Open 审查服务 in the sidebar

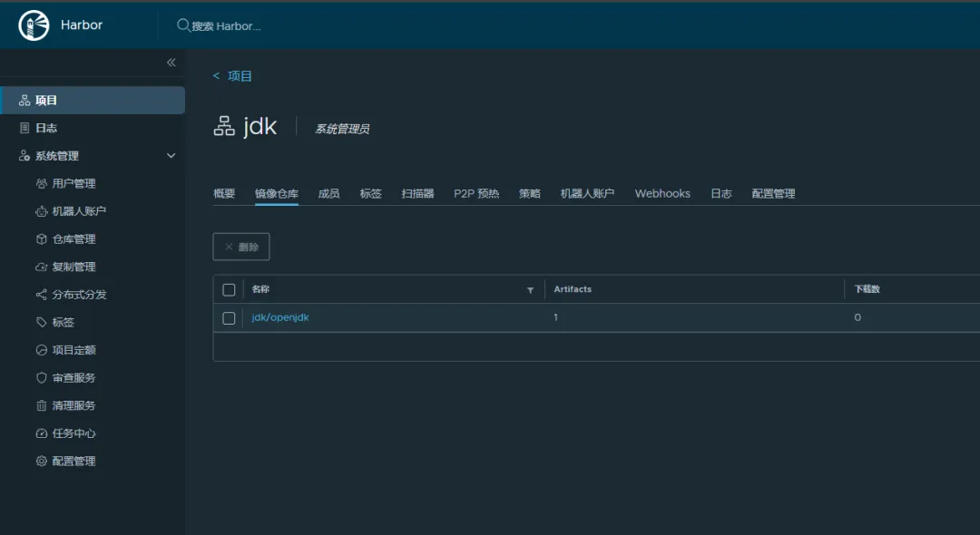coord(73,378)
